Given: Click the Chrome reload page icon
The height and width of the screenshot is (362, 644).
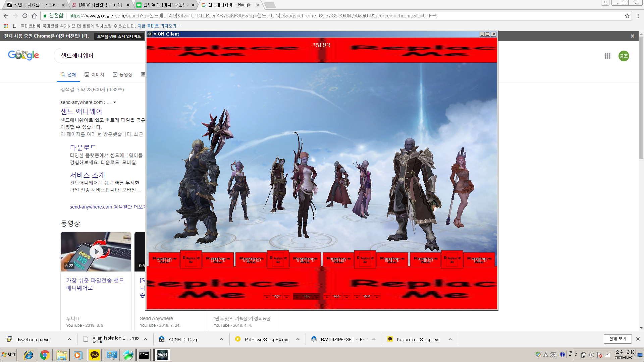Looking at the screenshot, I should click(25, 16).
